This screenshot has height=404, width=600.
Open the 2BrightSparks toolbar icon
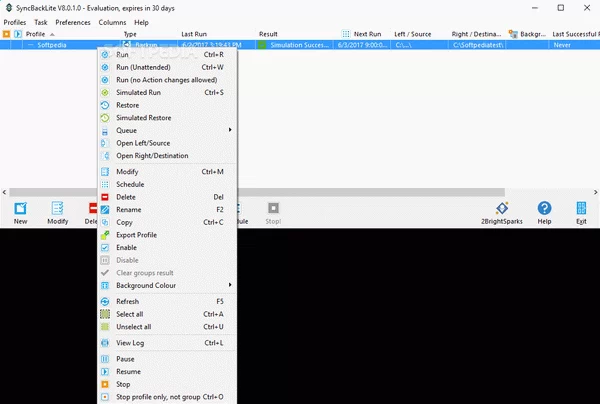point(502,211)
